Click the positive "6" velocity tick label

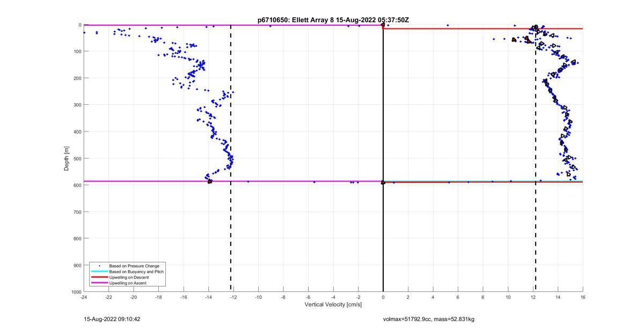point(458,297)
